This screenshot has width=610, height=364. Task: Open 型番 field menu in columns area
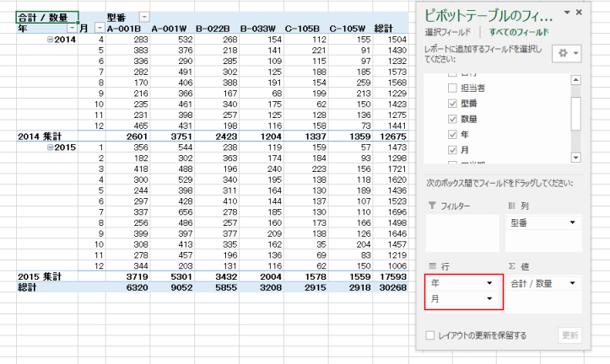pos(572,223)
